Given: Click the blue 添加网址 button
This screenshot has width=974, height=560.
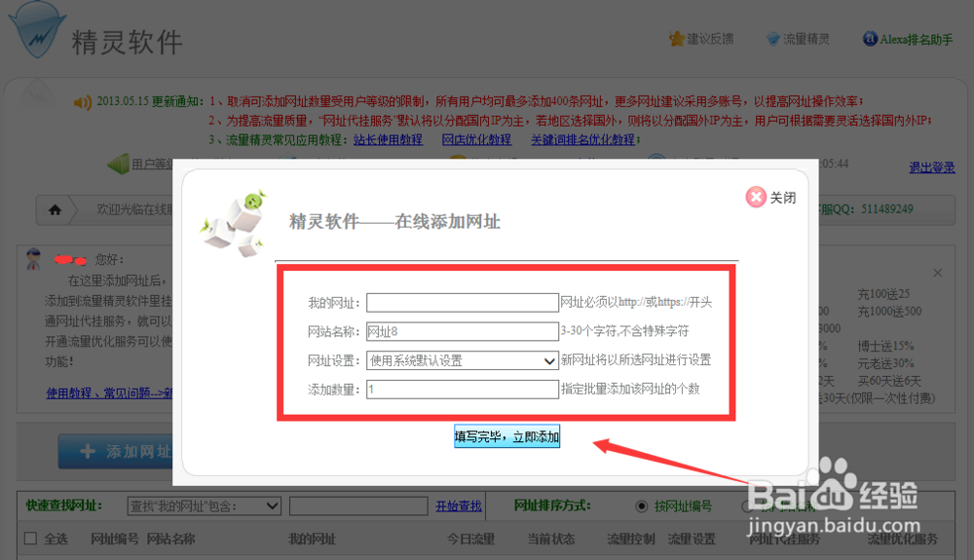Looking at the screenshot, I should click(x=116, y=451).
